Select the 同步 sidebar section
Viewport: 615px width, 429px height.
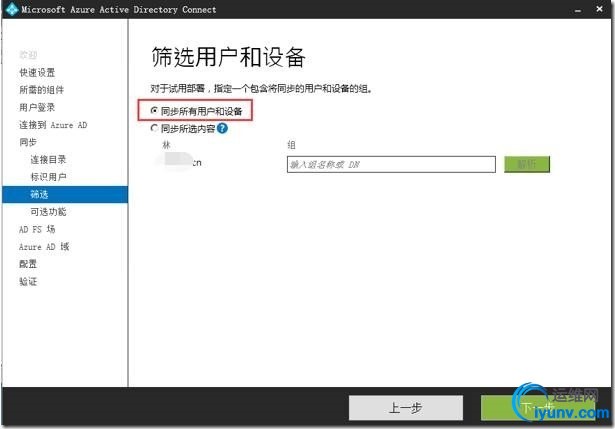point(28,142)
